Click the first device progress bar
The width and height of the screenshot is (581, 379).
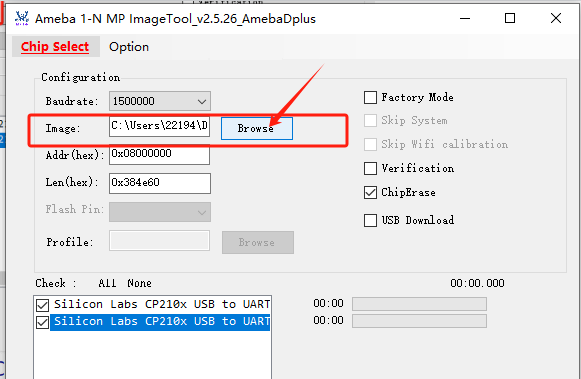pyautogui.click(x=419, y=304)
